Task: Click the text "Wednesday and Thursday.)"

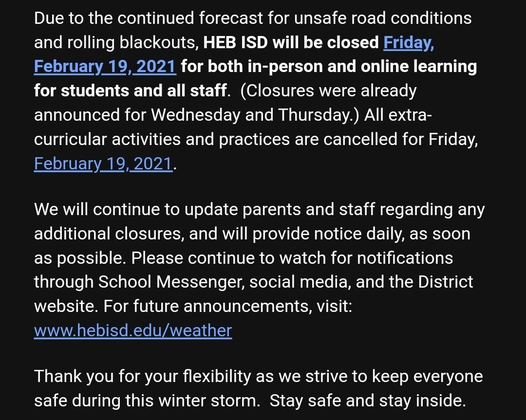Action: tap(255, 115)
